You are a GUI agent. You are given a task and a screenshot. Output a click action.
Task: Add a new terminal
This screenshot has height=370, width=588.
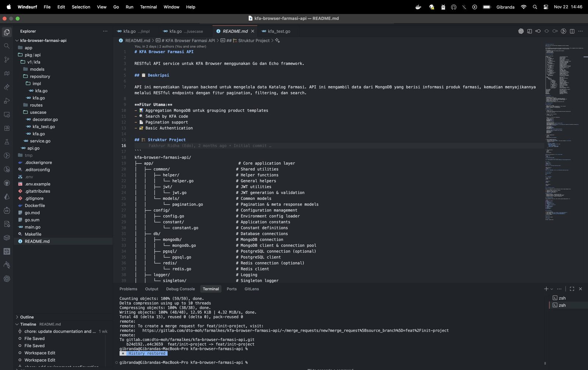pos(546,289)
